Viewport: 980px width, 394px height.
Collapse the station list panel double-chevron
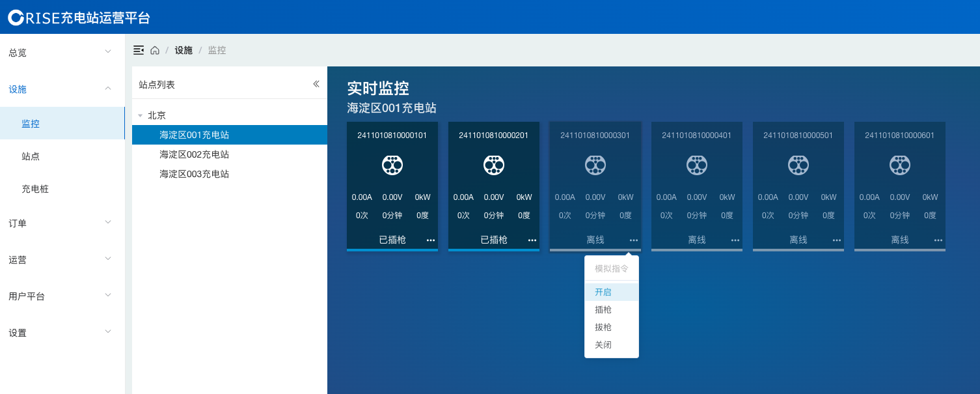click(316, 84)
